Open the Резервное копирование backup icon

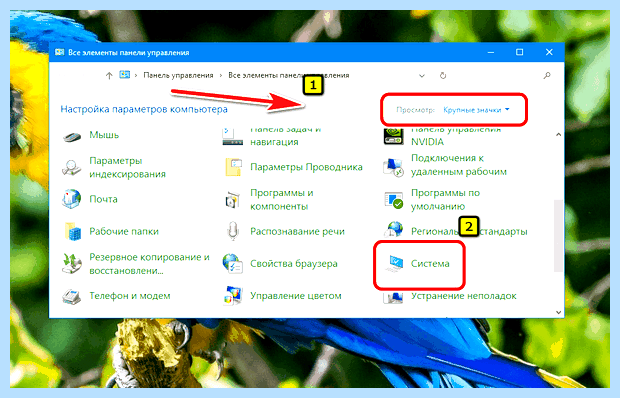pos(72,264)
